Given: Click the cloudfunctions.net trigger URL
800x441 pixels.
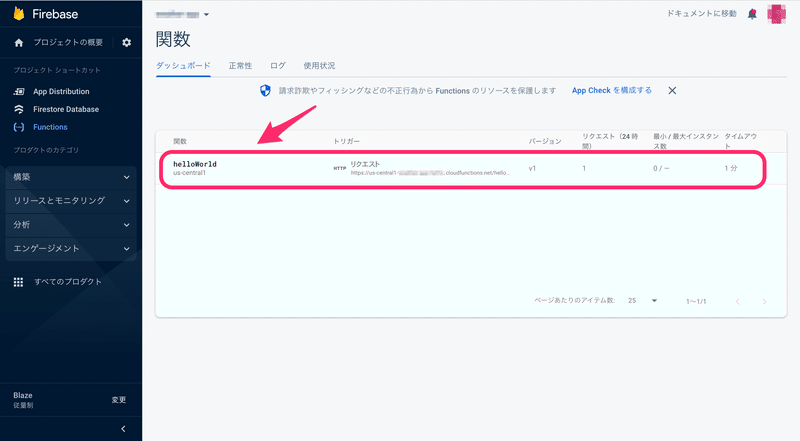Looking at the screenshot, I should tap(430, 173).
